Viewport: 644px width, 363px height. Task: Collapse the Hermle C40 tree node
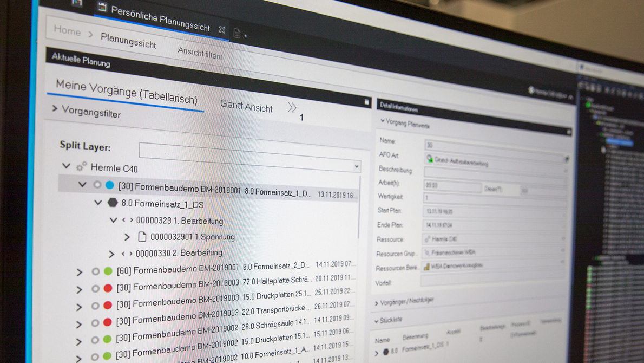66,166
